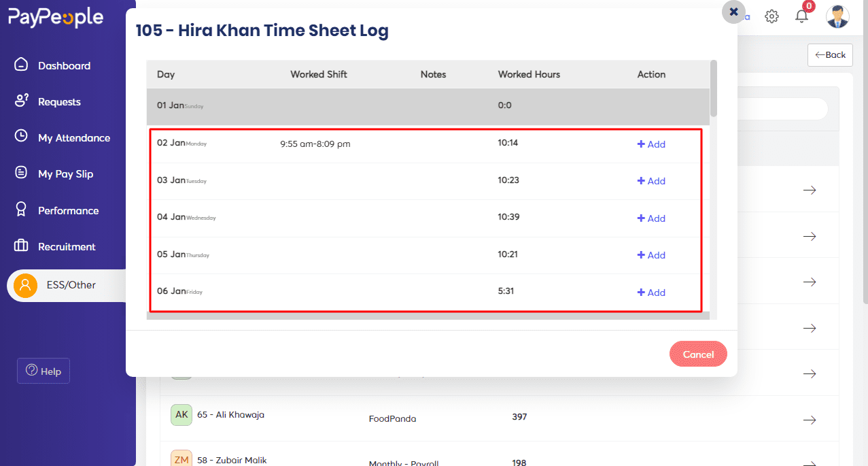
Task: Click the 02 Jan Monday date cell
Action: (x=181, y=143)
